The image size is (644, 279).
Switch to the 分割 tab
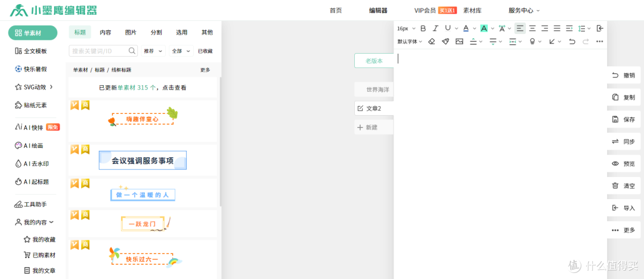pyautogui.click(x=156, y=32)
